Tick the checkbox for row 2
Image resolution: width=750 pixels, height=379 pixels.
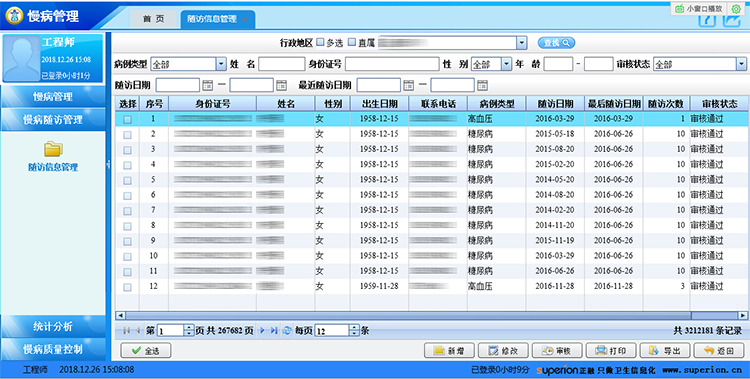tap(127, 135)
